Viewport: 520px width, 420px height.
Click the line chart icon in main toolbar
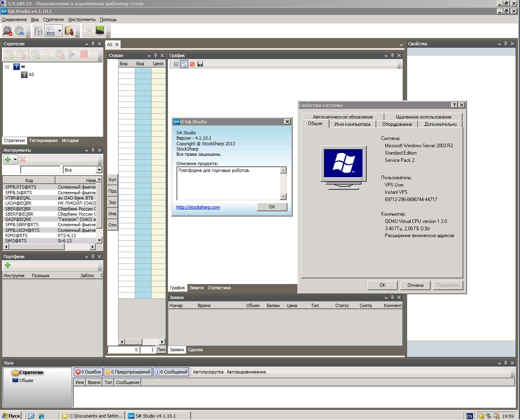coord(89,31)
